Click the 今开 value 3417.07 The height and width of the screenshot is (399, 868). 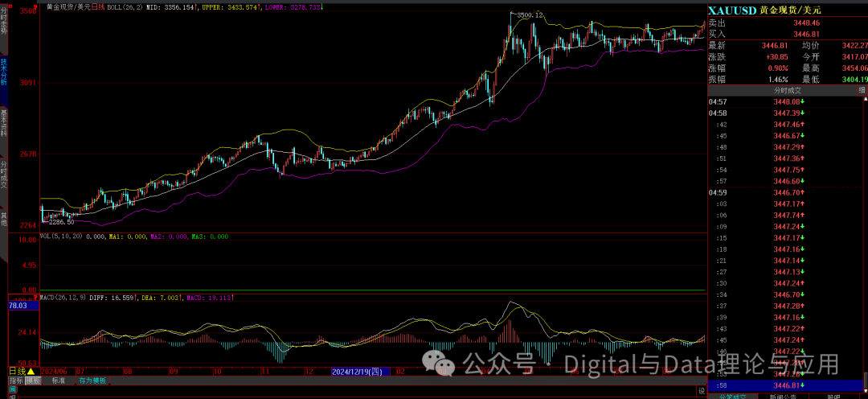coord(854,56)
